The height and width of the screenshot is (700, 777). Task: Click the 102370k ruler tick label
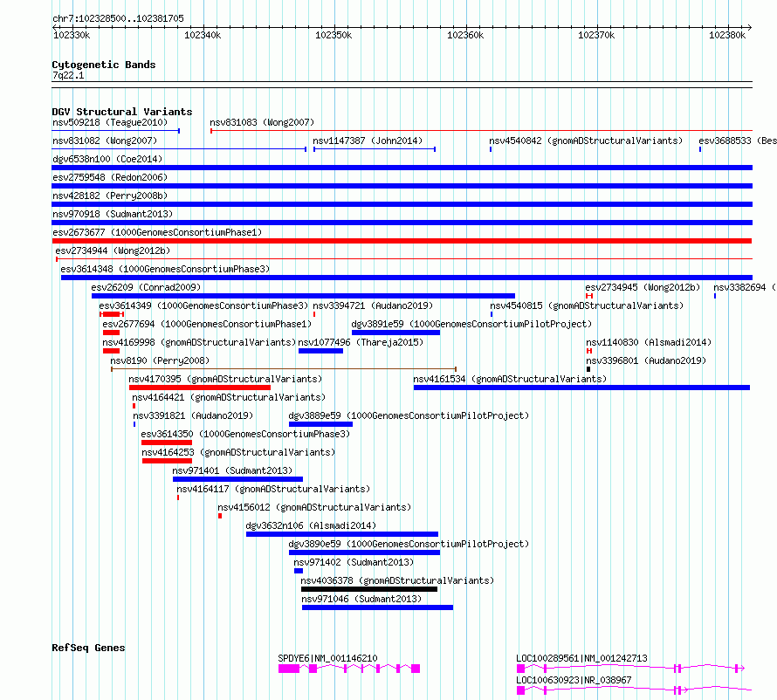[x=596, y=35]
